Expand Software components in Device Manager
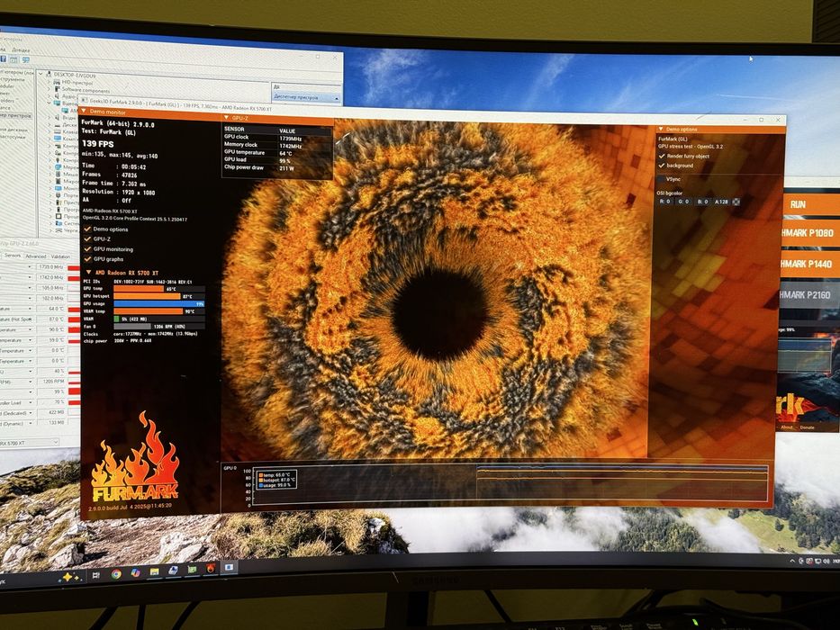Screen dimensions: 840x630 tap(50, 91)
